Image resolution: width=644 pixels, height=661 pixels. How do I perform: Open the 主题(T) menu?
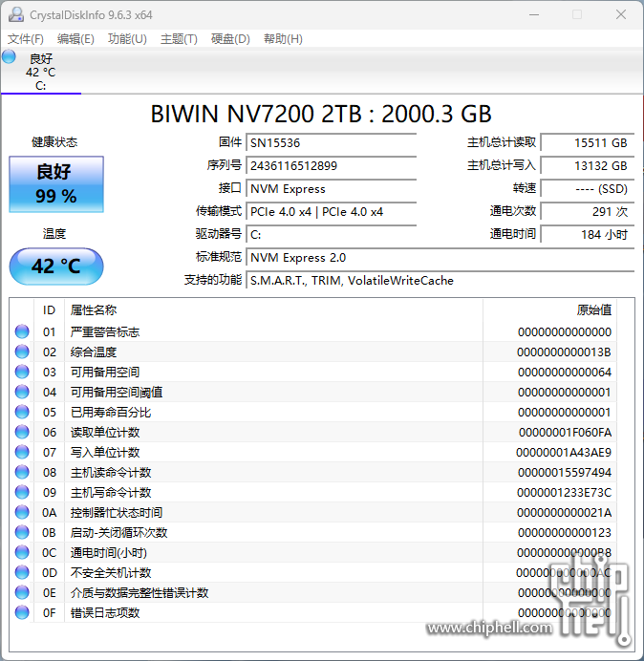tap(179, 39)
